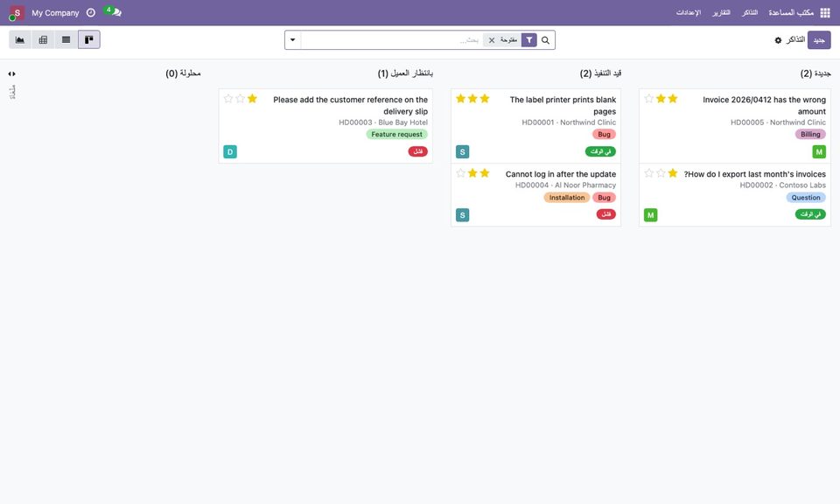The height and width of the screenshot is (504, 840).
Task: Remove the مفتوحة filter facet
Action: 491,40
